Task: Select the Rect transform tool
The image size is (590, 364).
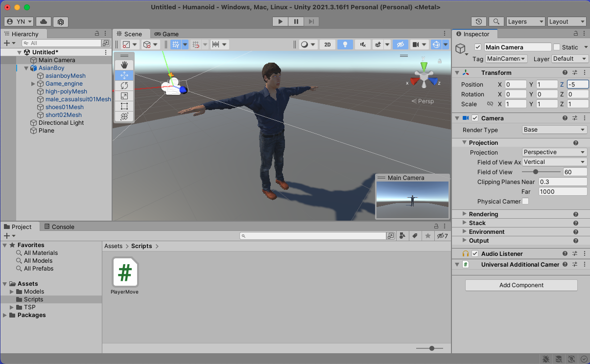Action: point(124,106)
